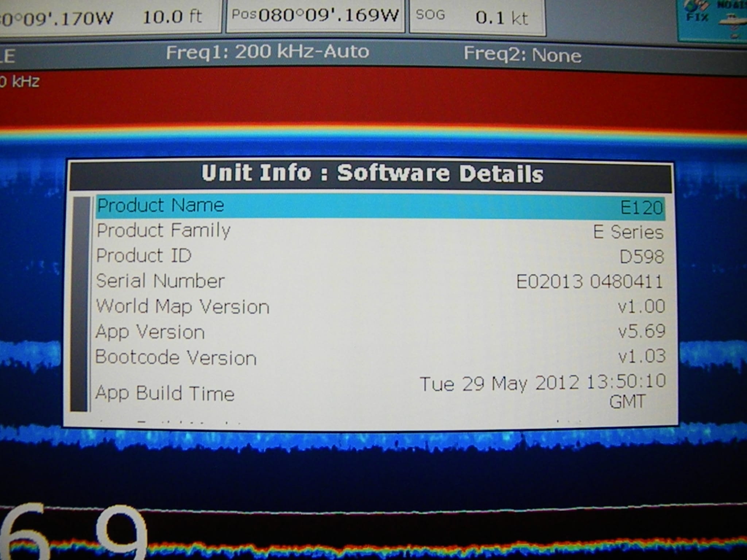Click the boat icon in status panel
747x560 pixels.
(733, 23)
